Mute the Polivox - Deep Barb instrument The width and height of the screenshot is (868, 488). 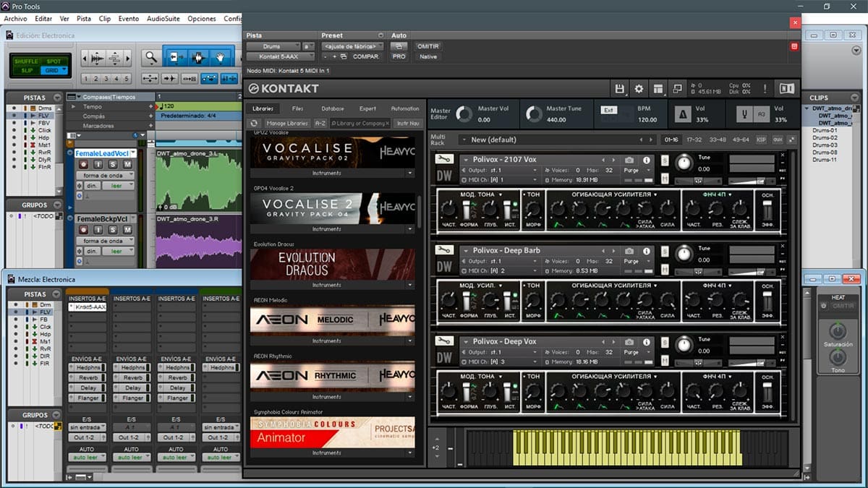(x=665, y=269)
